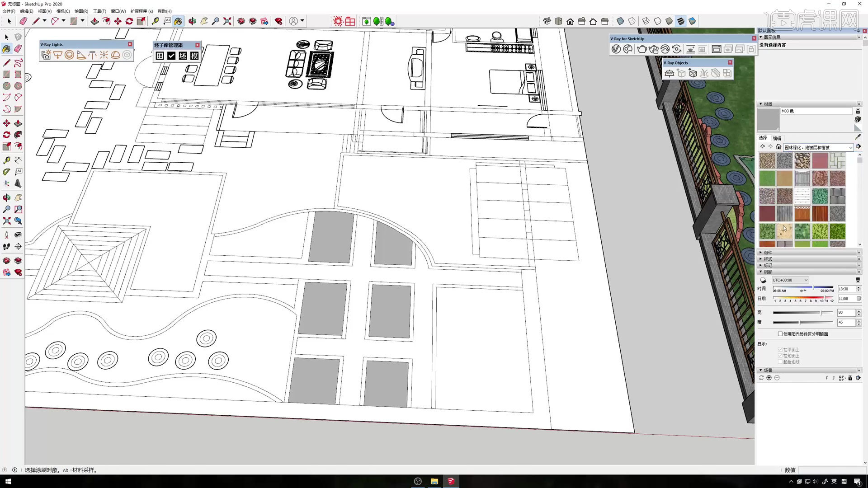Collapse the 图元信息 panel
The width and height of the screenshot is (868, 488).
point(761,37)
